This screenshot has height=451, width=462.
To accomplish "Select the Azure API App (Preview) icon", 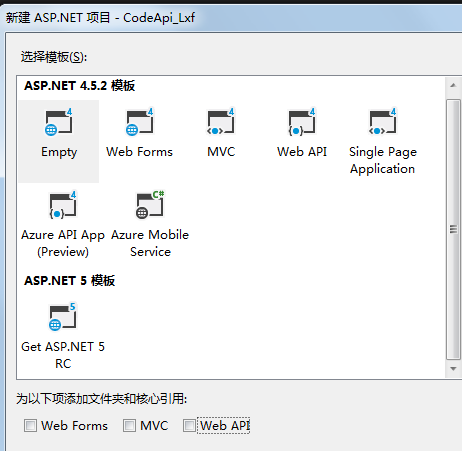I will [63, 205].
